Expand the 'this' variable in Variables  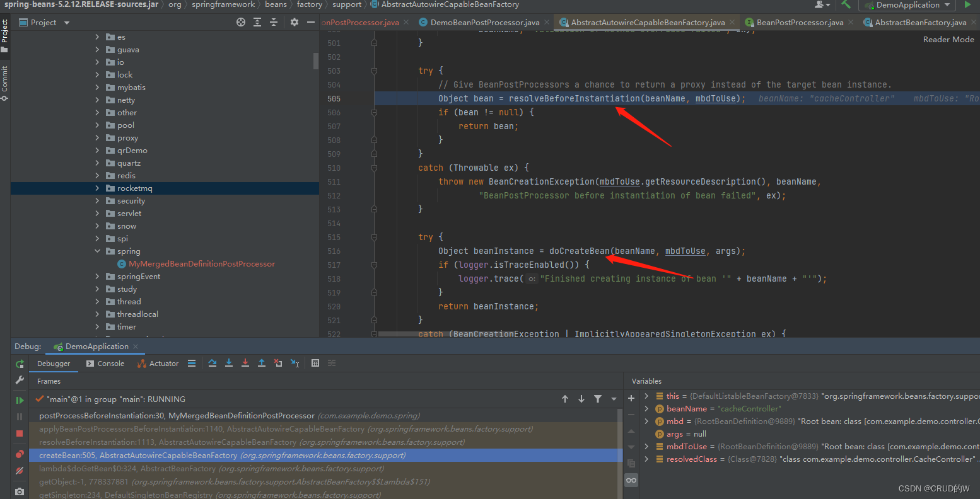[x=648, y=396]
